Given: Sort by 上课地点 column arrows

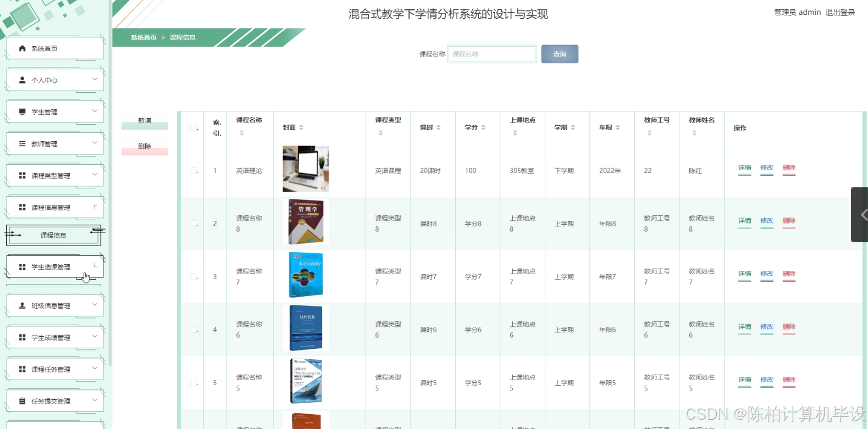Looking at the screenshot, I should [515, 133].
